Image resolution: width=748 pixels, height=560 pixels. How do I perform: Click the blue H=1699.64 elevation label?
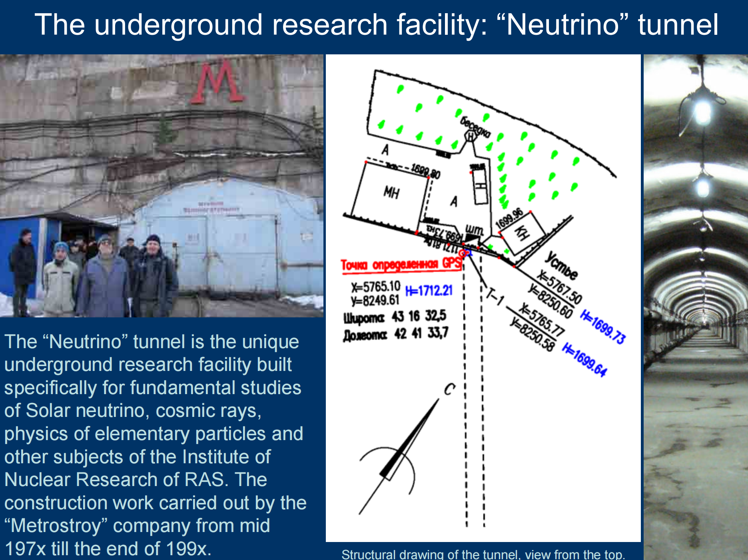point(584,360)
